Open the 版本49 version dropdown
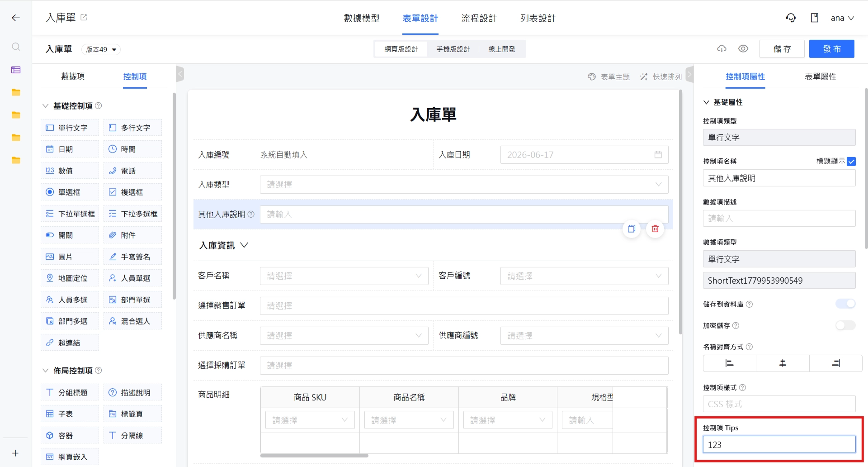The image size is (868, 467). pyautogui.click(x=101, y=49)
